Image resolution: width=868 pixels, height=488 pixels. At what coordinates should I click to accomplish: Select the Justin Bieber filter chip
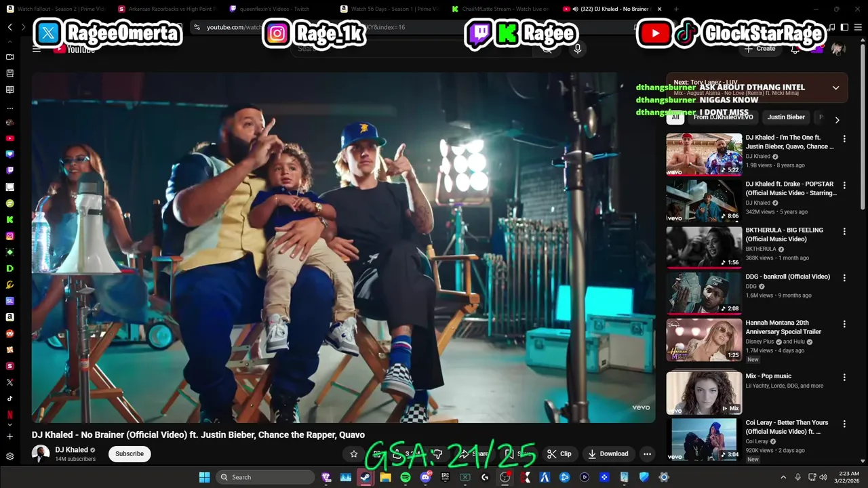[x=786, y=117]
